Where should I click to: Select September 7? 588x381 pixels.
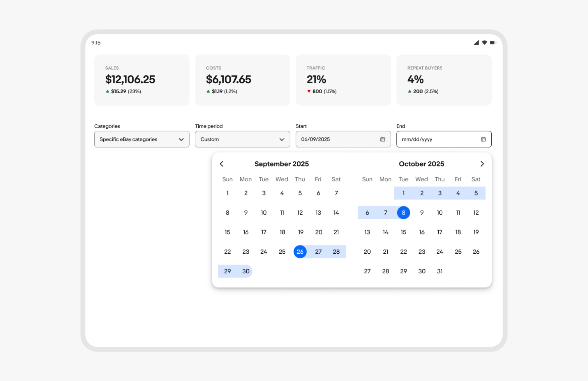[336, 193]
